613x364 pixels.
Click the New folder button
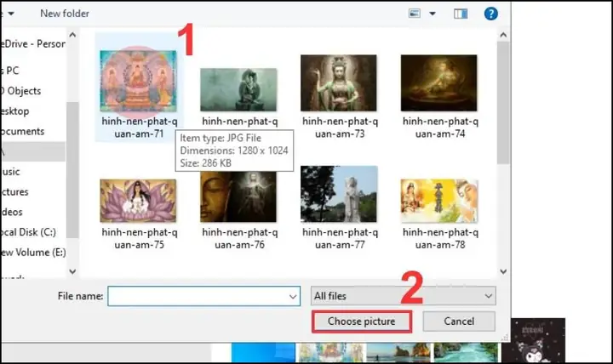click(x=65, y=14)
